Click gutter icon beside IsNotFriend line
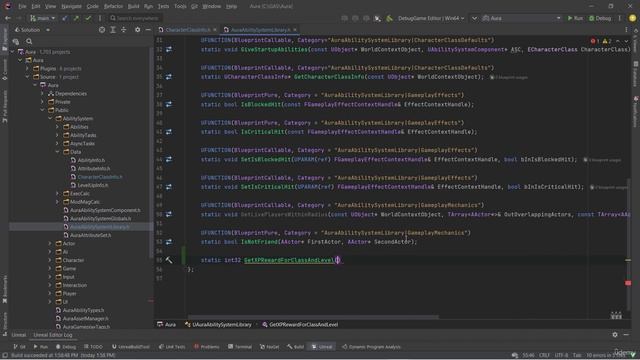 point(169,242)
